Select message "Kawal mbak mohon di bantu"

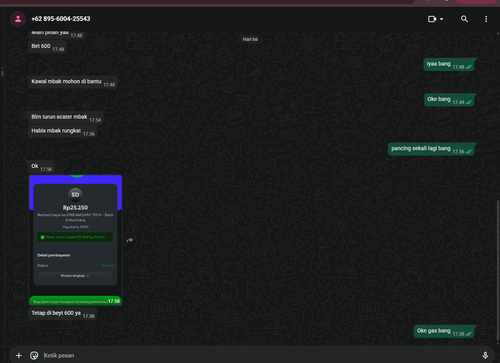(73, 82)
